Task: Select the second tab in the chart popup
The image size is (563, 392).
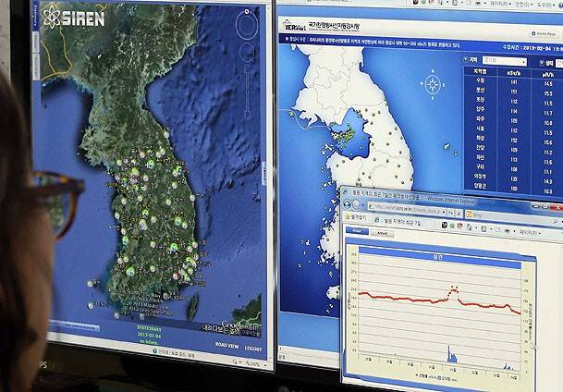Action: point(382,232)
